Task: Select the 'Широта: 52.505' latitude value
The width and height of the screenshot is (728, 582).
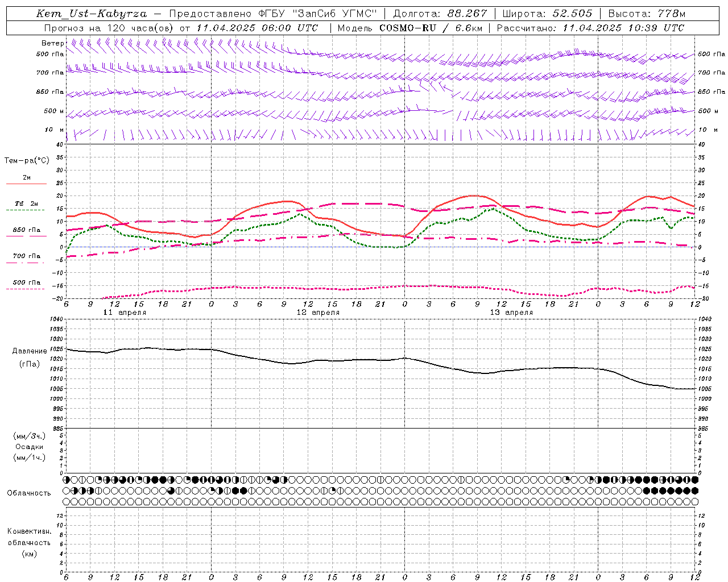Action: (x=547, y=14)
